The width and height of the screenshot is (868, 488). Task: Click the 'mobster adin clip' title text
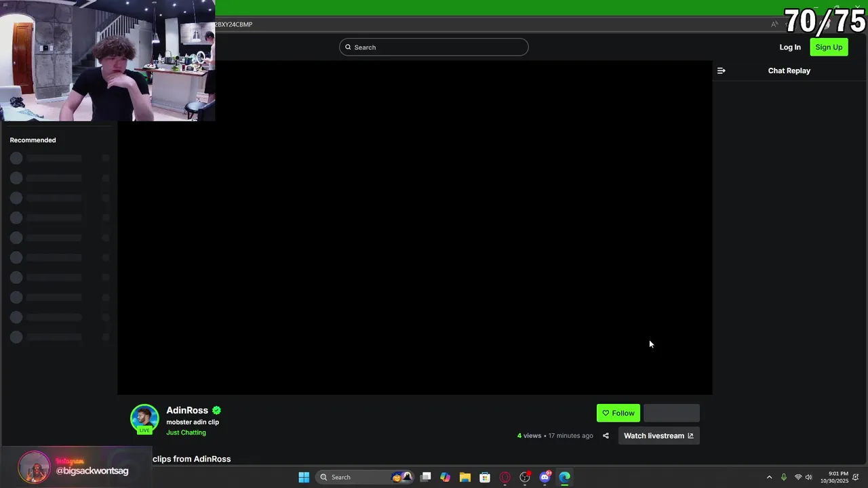[193, 422]
